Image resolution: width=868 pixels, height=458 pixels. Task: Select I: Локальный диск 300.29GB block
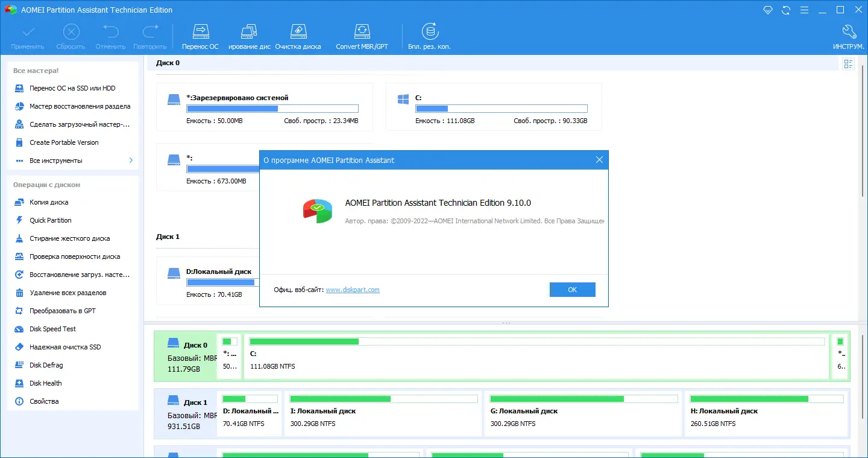383,413
